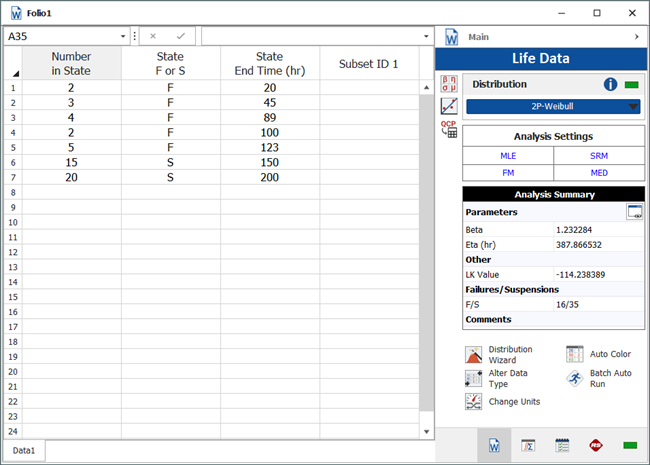Click the LK Value -114.238389
This screenshot has height=465, width=650.
pos(580,274)
